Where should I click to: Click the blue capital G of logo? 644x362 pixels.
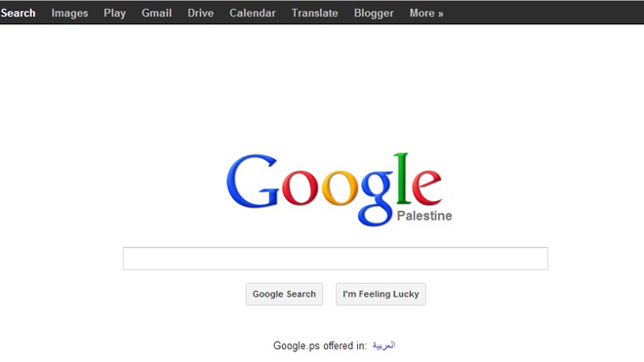(252, 181)
